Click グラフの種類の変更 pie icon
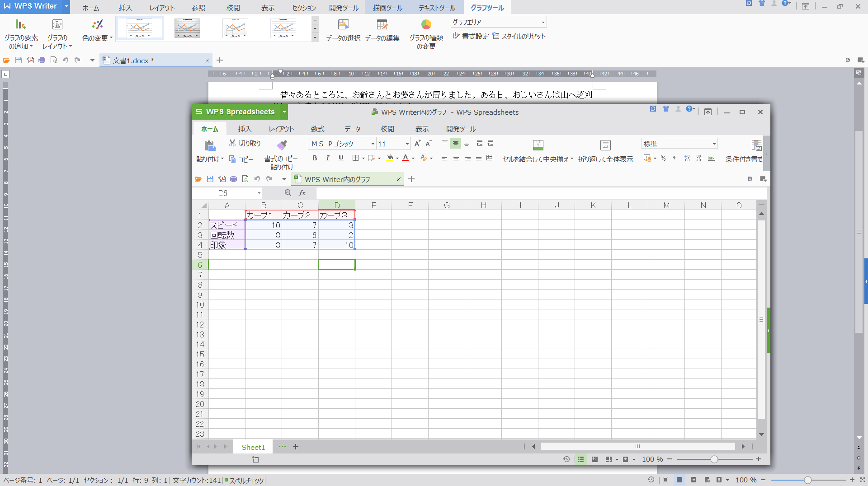 click(426, 24)
